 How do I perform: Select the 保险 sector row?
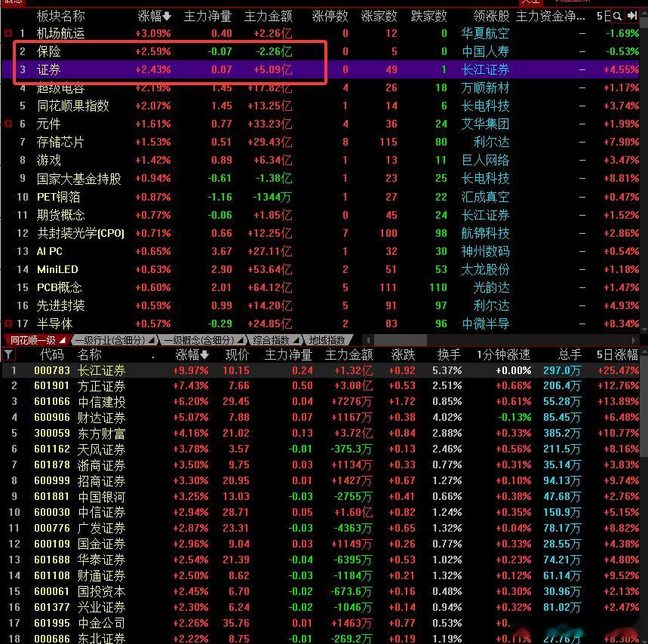[x=319, y=51]
